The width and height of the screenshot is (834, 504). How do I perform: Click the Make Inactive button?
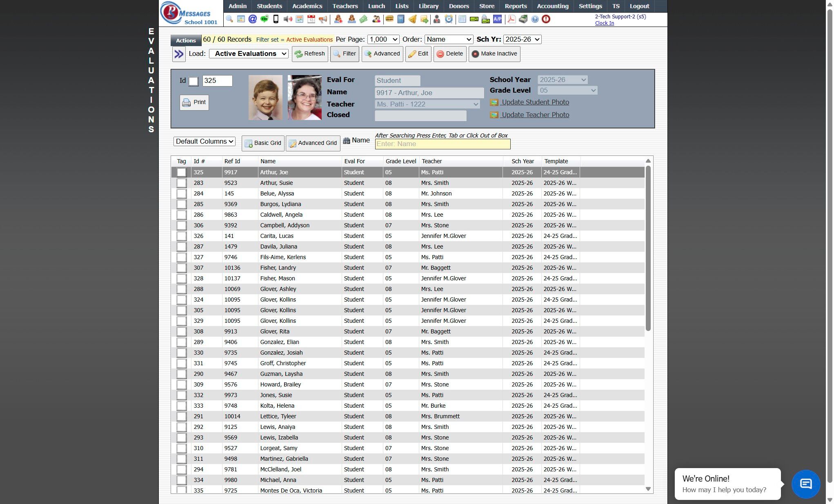(x=494, y=54)
